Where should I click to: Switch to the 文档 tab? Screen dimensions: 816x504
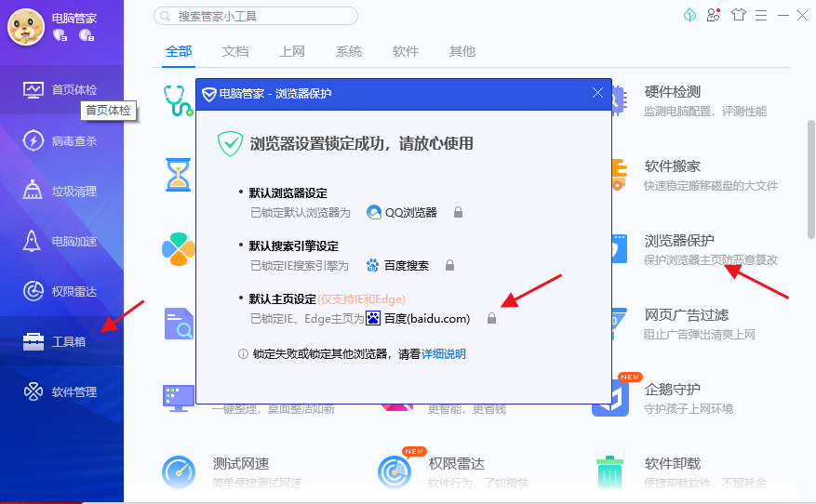pos(235,51)
